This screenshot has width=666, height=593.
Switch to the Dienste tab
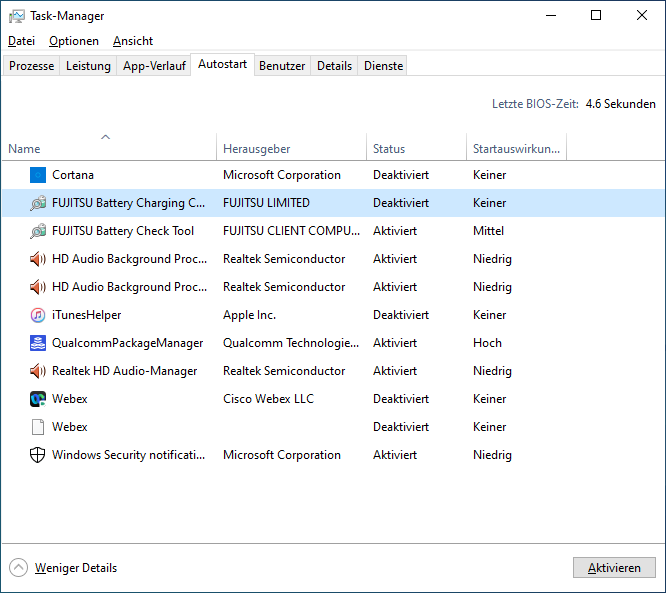point(384,66)
